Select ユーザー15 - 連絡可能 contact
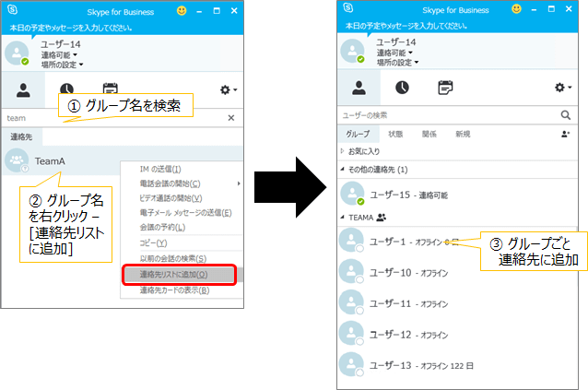Image resolution: width=588 pixels, height=390 pixels. 457,195
